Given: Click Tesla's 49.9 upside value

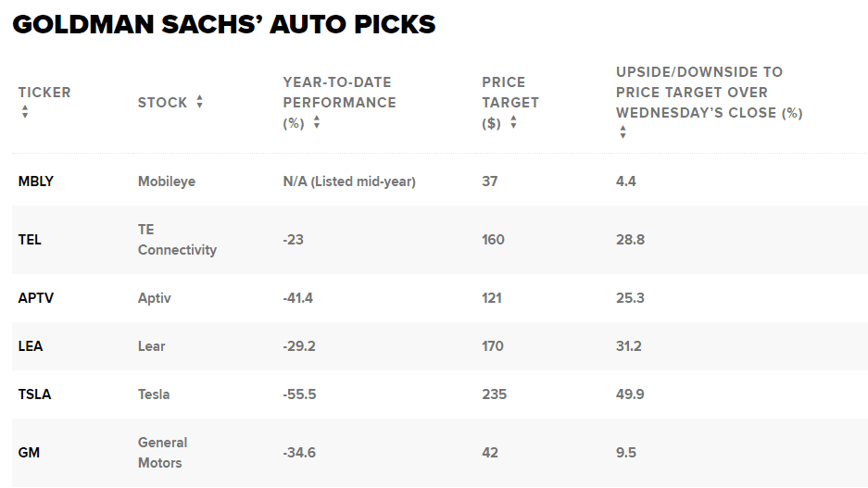Looking at the screenshot, I should [x=630, y=394].
